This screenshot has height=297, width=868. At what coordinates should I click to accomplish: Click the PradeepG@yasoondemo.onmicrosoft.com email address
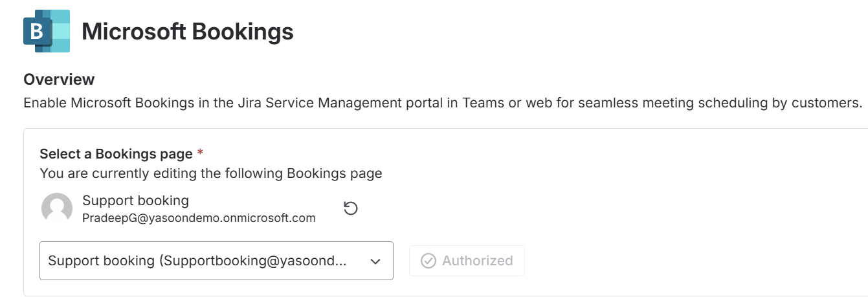(199, 218)
